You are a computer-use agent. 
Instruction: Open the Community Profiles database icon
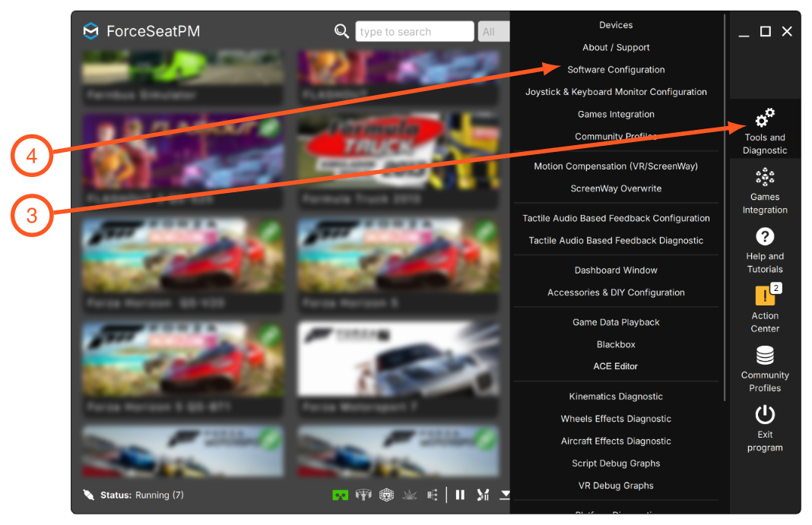764,368
